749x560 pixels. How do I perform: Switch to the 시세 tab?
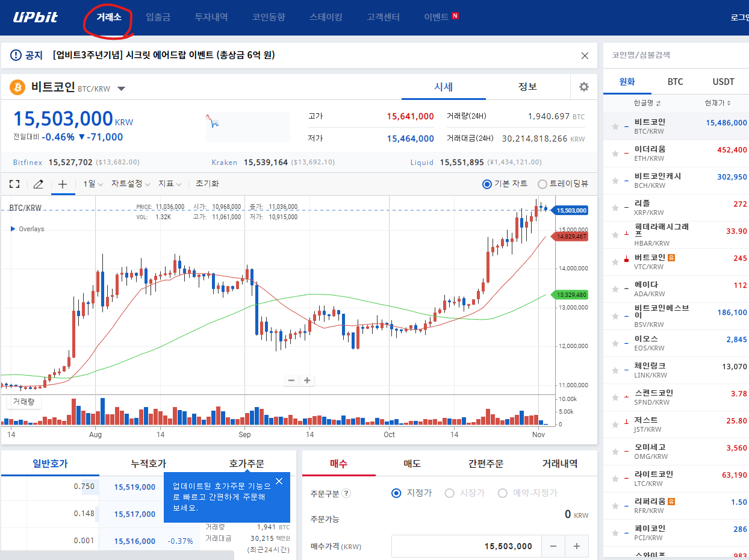(x=443, y=87)
